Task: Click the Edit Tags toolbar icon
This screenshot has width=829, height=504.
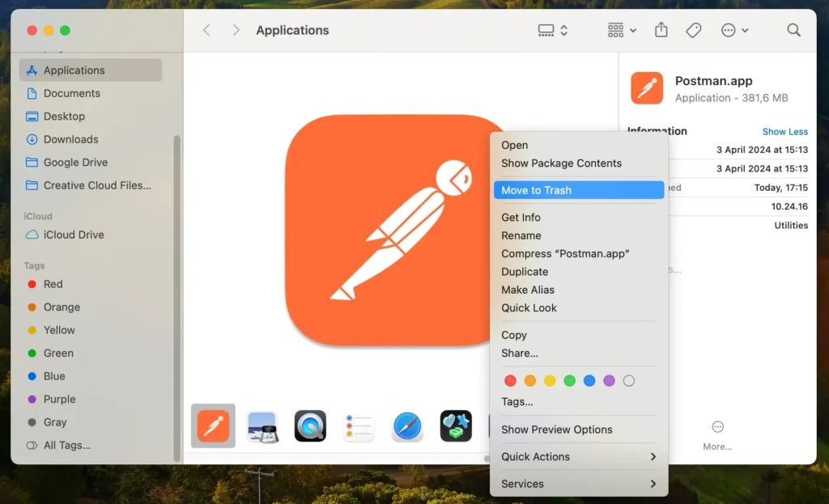Action: [x=694, y=30]
